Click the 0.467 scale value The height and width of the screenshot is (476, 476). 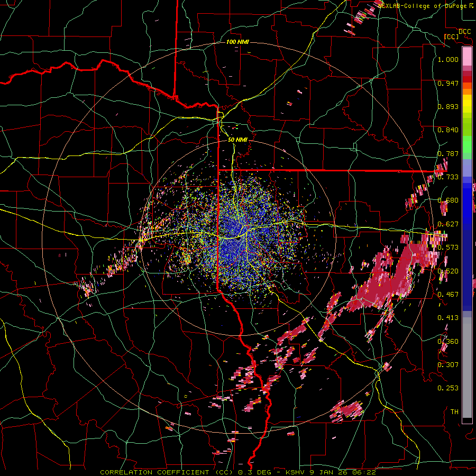(x=448, y=295)
